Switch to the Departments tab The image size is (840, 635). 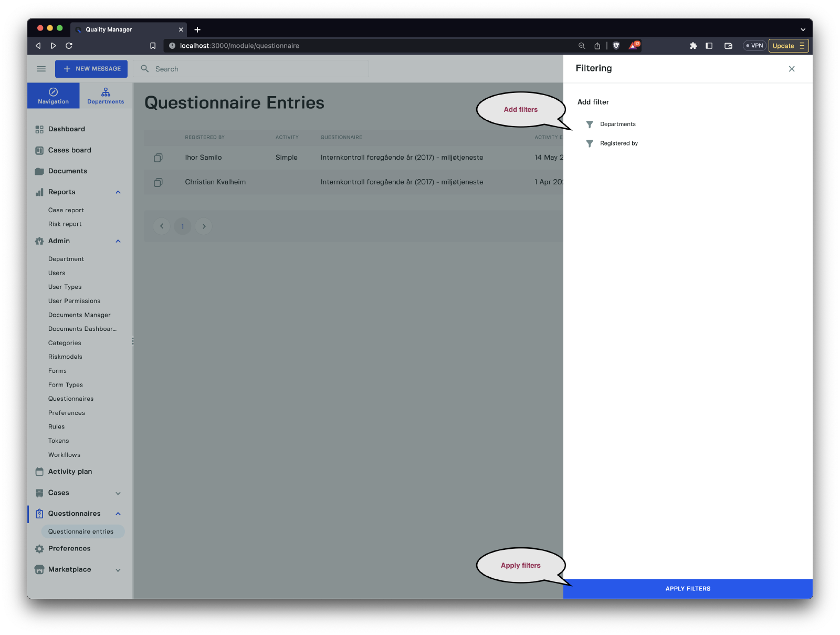click(106, 96)
